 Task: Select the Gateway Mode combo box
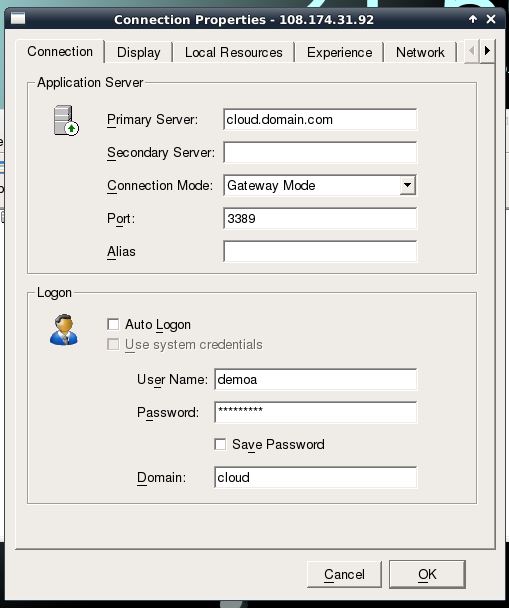pyautogui.click(x=320, y=185)
